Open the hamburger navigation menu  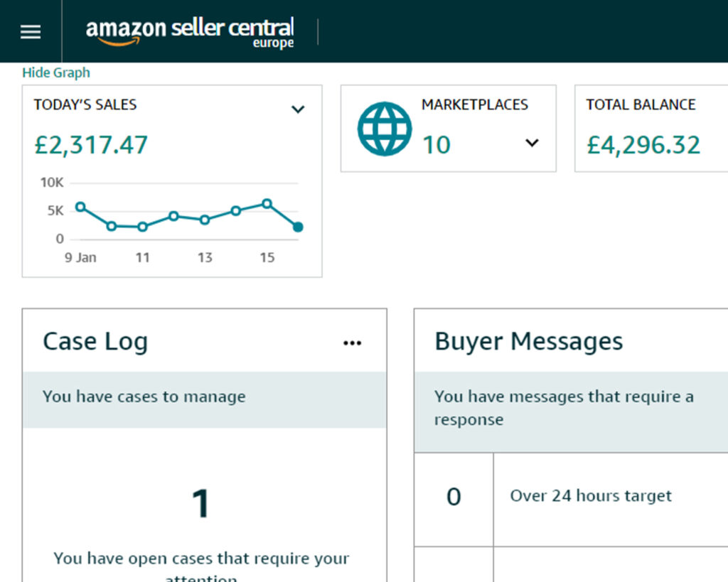[x=31, y=31]
